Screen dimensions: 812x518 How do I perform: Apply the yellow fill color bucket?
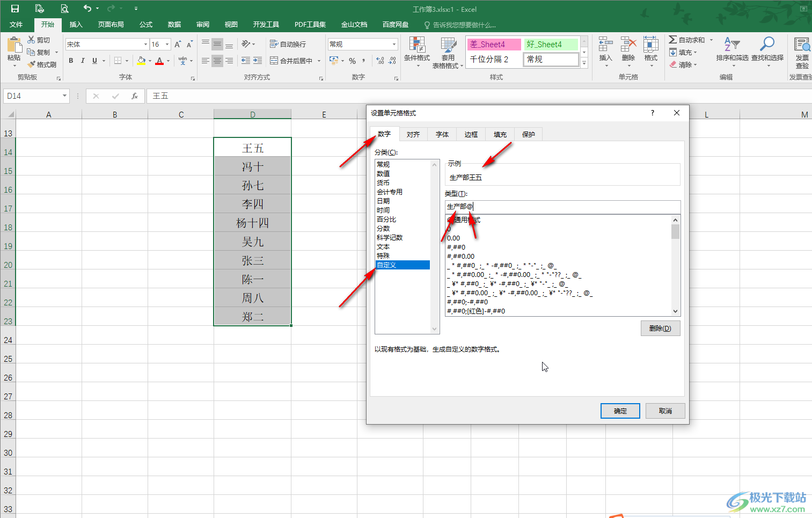[x=141, y=61]
